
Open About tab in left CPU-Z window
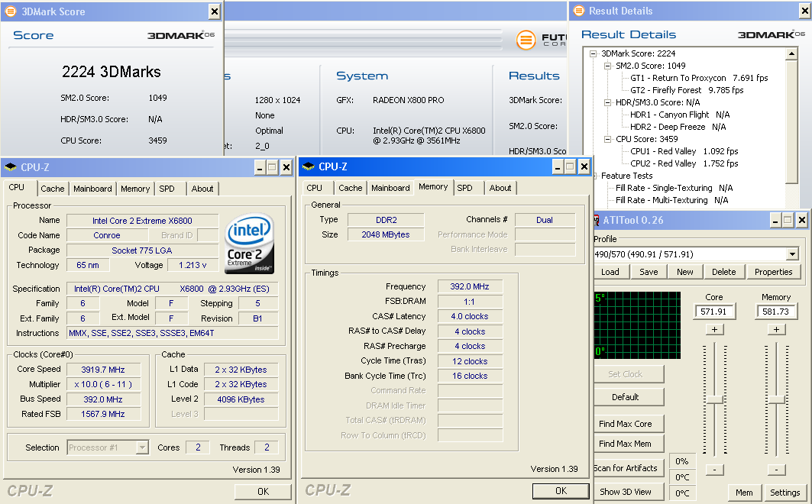click(202, 189)
